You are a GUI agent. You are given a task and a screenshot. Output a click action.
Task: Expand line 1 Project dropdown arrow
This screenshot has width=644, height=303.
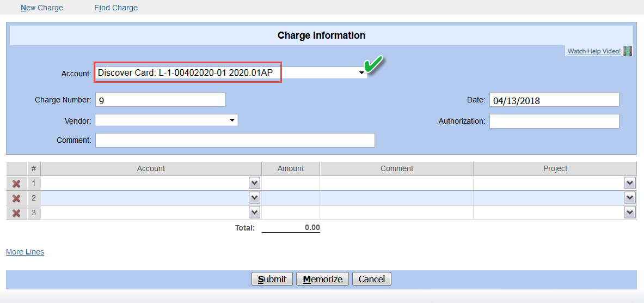(630, 183)
